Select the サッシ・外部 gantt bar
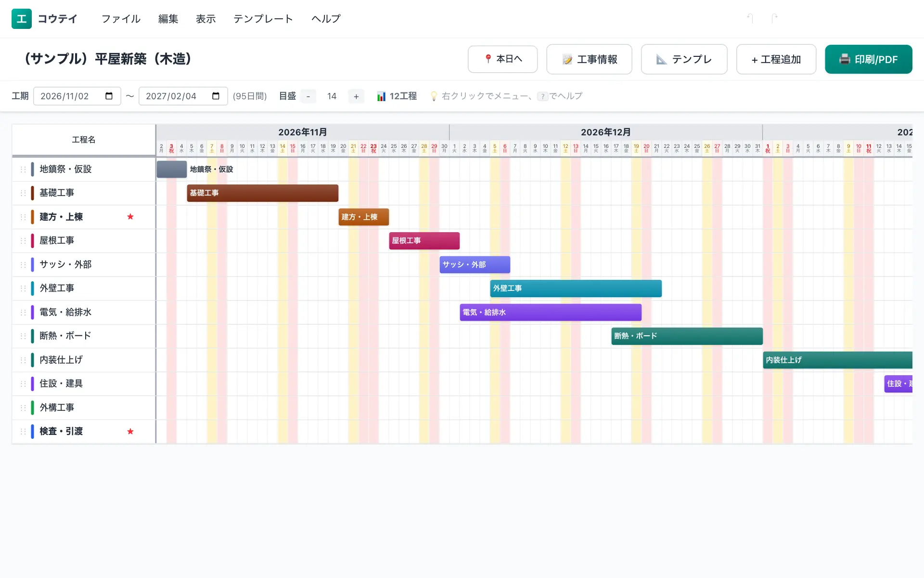924x578 pixels. pos(475,264)
